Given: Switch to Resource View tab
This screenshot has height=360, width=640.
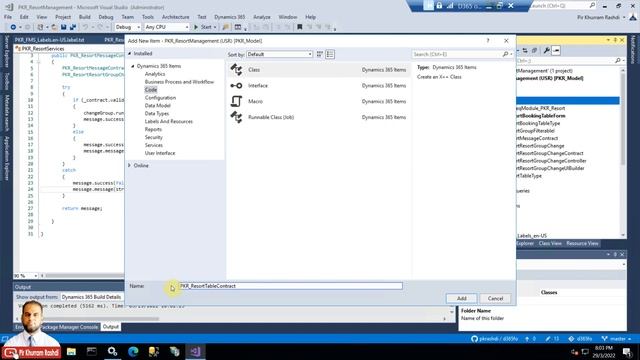Looking at the screenshot, I should (x=582, y=243).
